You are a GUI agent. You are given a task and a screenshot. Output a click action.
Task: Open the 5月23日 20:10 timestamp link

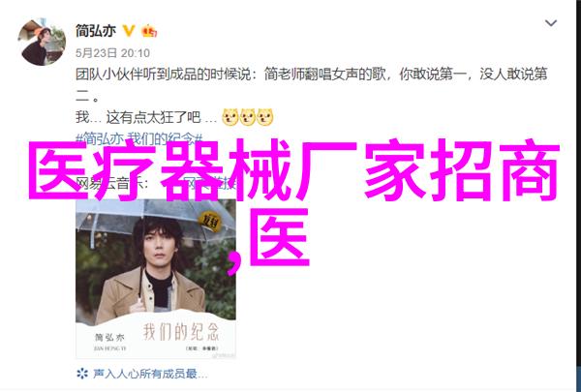[112, 53]
